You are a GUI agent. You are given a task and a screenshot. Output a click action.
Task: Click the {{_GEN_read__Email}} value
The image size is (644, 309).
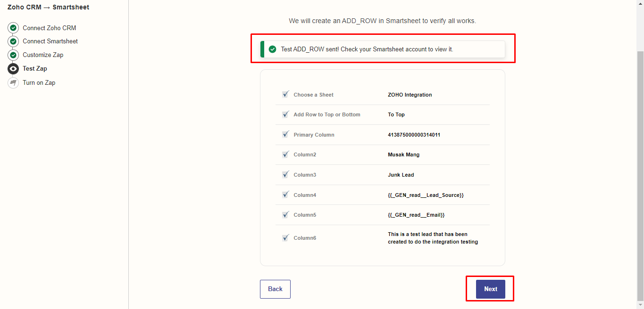[x=416, y=215]
